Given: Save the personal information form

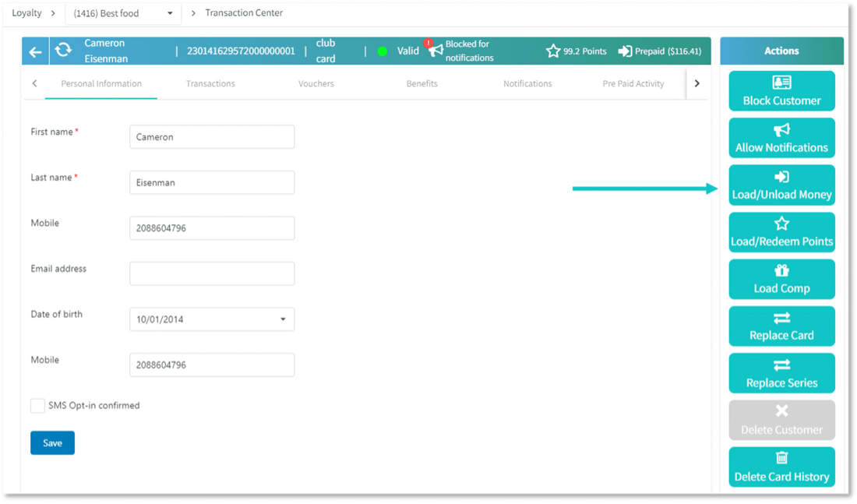Looking at the screenshot, I should 52,442.
